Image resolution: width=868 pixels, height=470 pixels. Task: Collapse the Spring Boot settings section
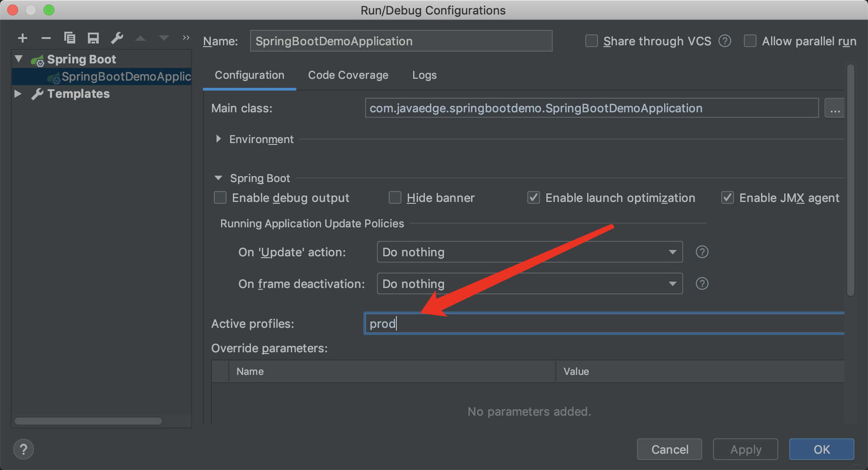(218, 178)
